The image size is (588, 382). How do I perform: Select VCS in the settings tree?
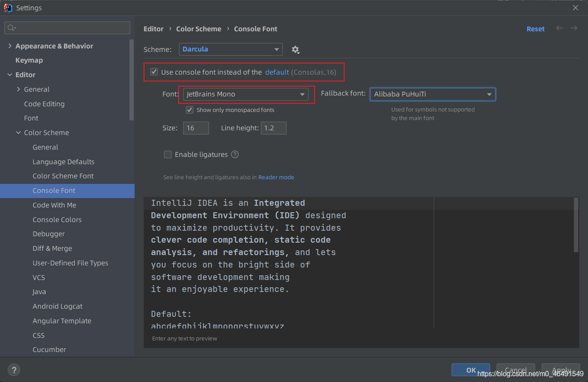click(x=39, y=277)
